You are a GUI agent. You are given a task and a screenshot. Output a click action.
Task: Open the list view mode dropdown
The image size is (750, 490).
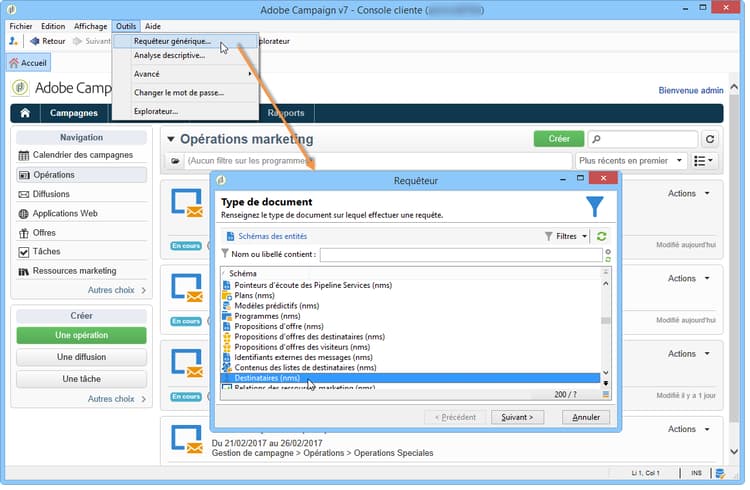[703, 161]
